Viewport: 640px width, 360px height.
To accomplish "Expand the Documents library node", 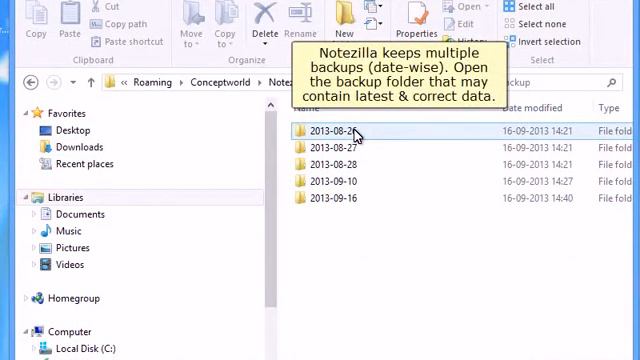I will click(34, 214).
